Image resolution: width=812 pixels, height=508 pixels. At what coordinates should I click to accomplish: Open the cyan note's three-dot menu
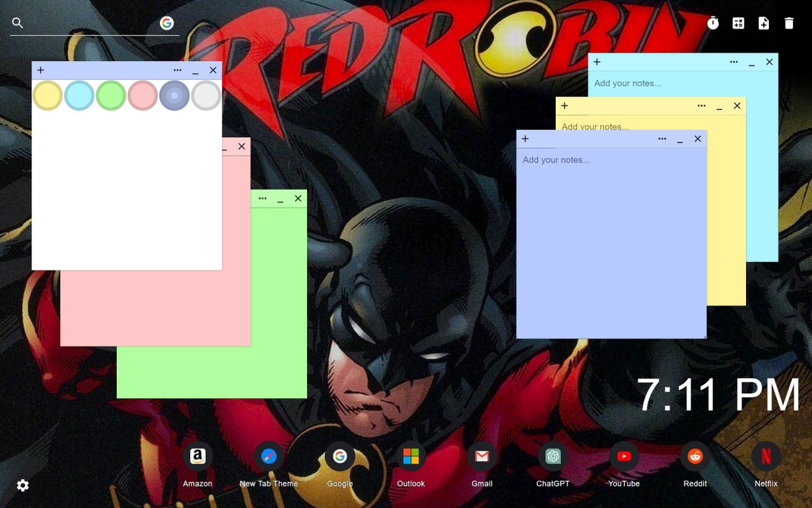[734, 62]
